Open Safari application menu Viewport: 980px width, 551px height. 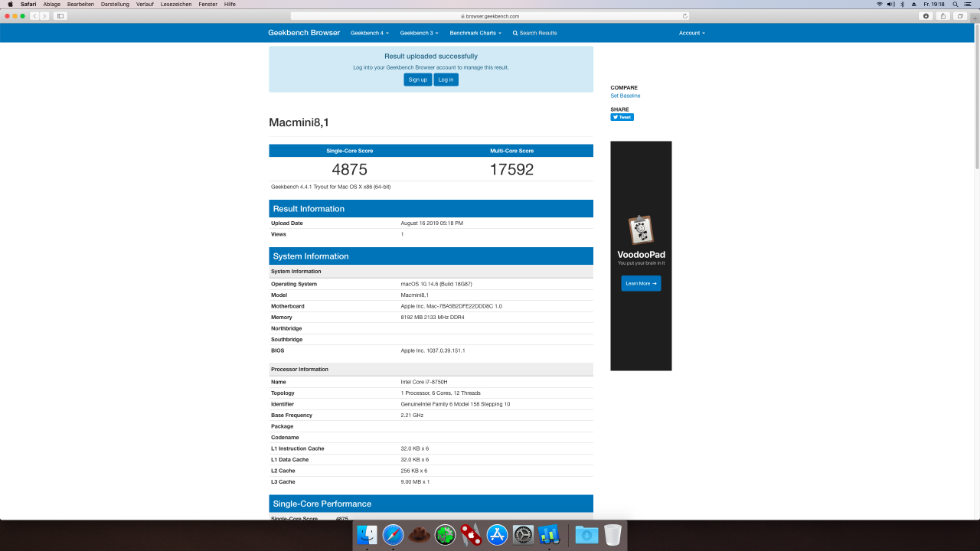coord(28,4)
